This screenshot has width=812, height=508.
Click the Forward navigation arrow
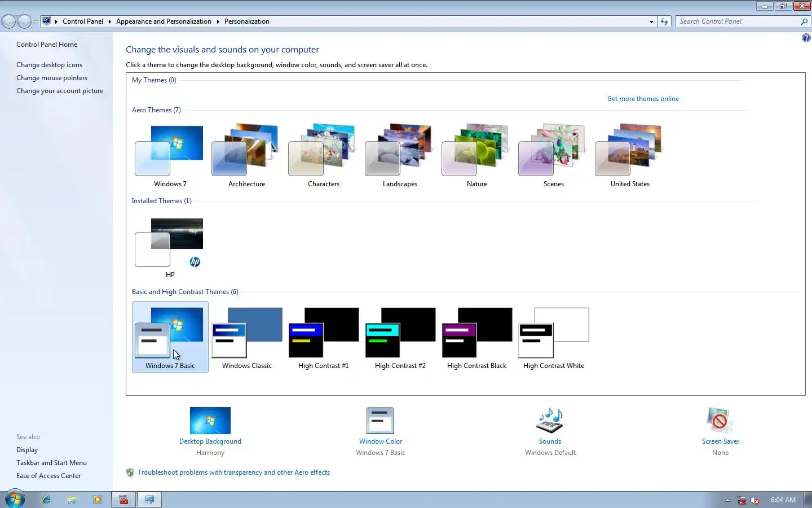pos(24,21)
